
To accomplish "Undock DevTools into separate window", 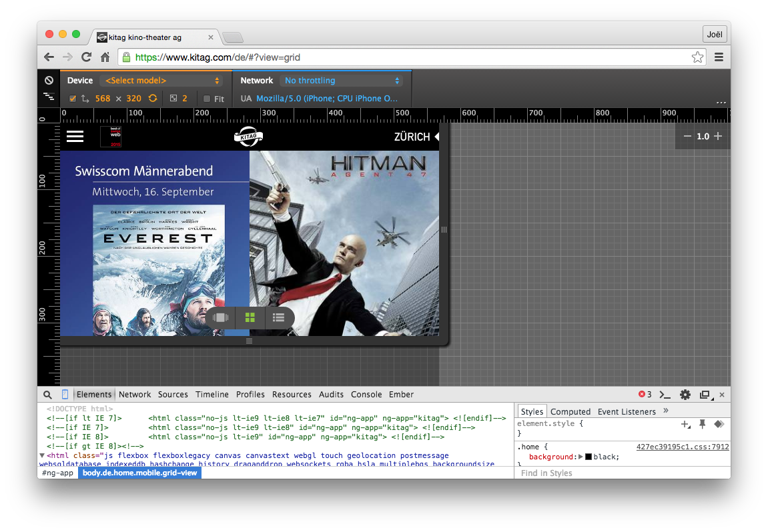I will click(705, 395).
